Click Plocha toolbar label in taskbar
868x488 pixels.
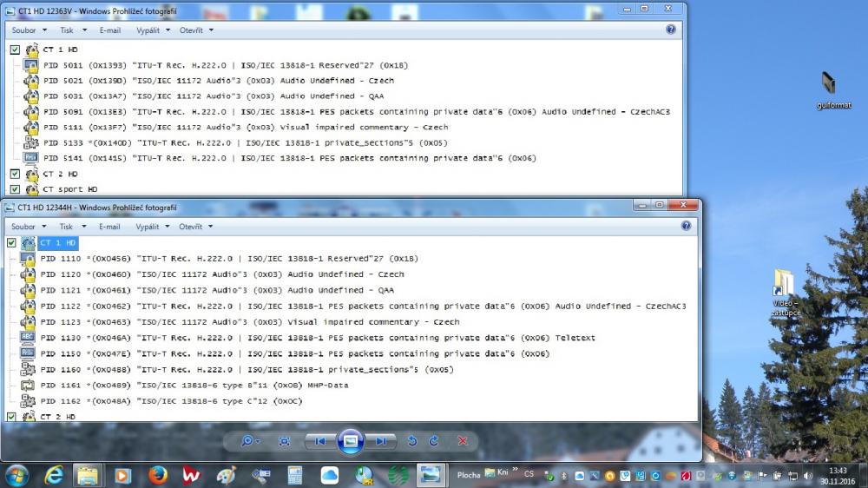tap(469, 475)
